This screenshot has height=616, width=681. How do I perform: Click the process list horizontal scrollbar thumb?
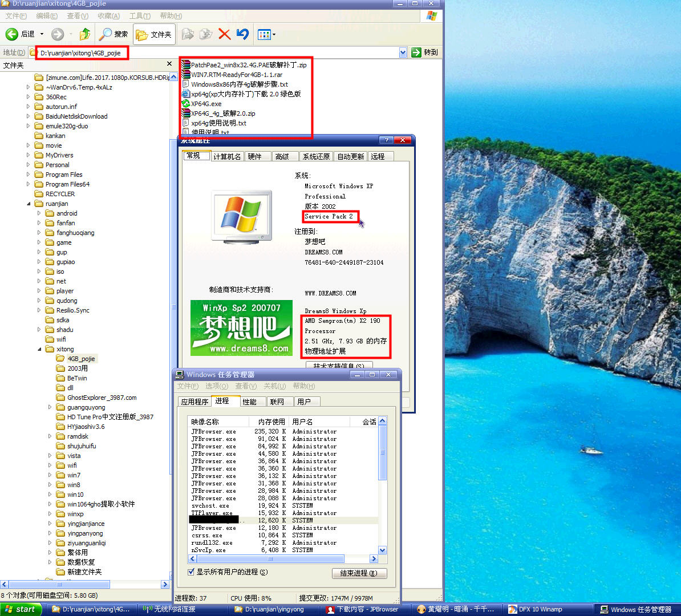270,559
